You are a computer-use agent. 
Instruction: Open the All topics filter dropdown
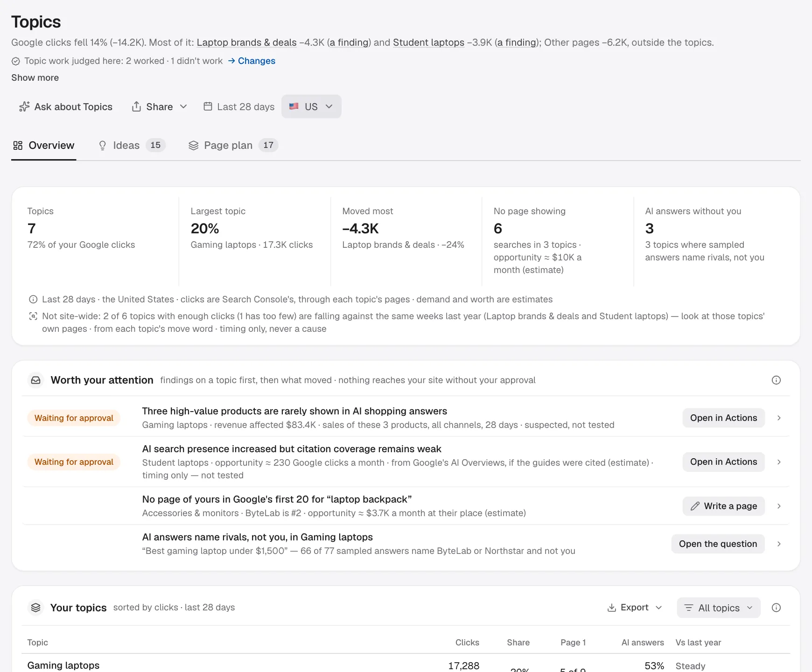719,608
